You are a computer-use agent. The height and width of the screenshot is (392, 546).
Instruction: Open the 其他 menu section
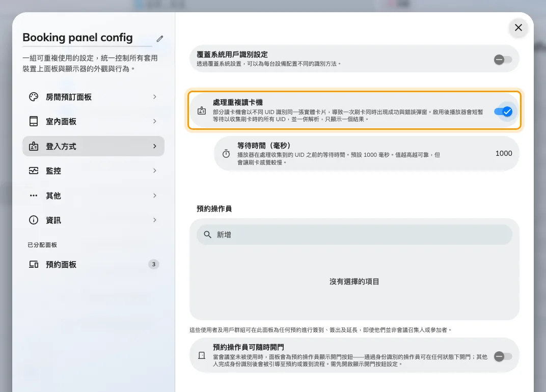93,195
